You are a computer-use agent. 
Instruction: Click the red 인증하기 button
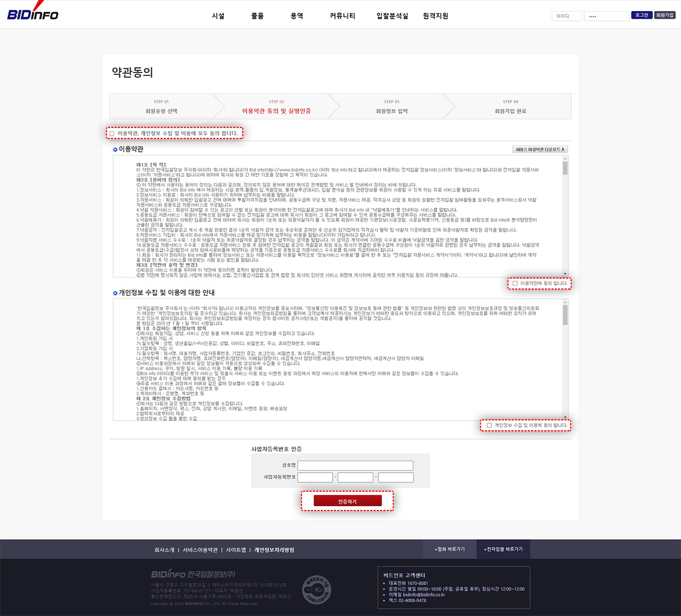(348, 501)
